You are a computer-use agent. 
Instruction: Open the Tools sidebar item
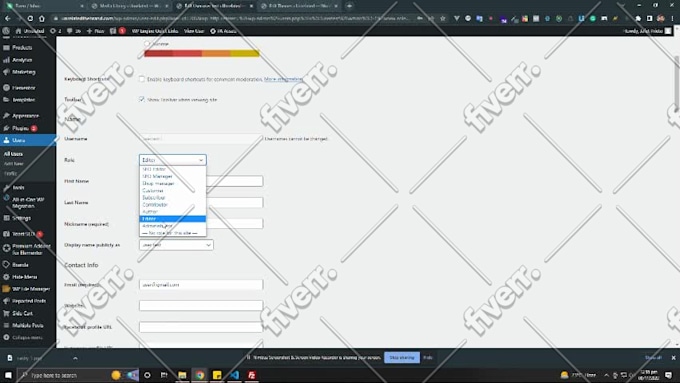click(x=18, y=187)
